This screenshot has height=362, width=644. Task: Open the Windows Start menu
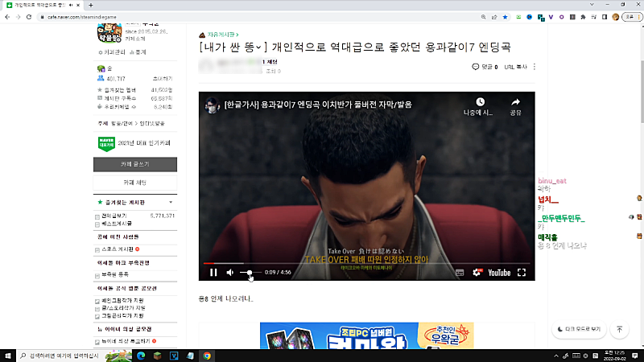coord(8,356)
